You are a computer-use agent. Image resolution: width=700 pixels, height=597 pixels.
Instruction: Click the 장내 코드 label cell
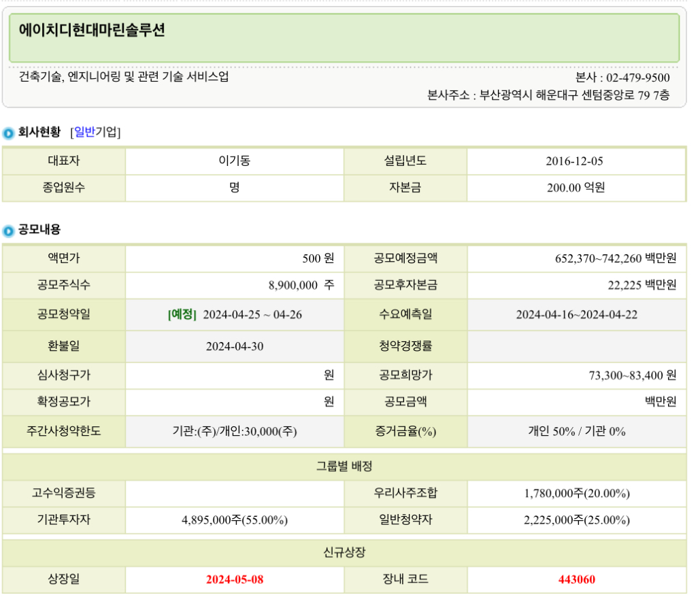405,579
